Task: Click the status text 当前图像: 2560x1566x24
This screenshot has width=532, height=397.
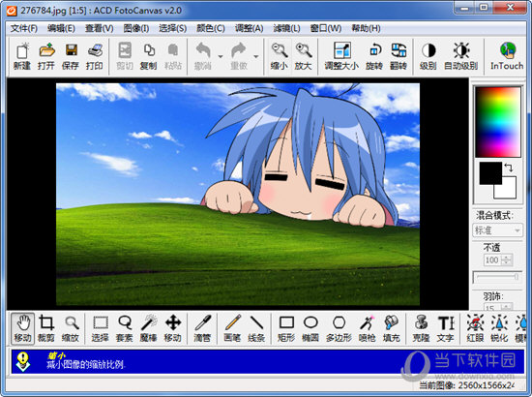Action: pyautogui.click(x=467, y=385)
